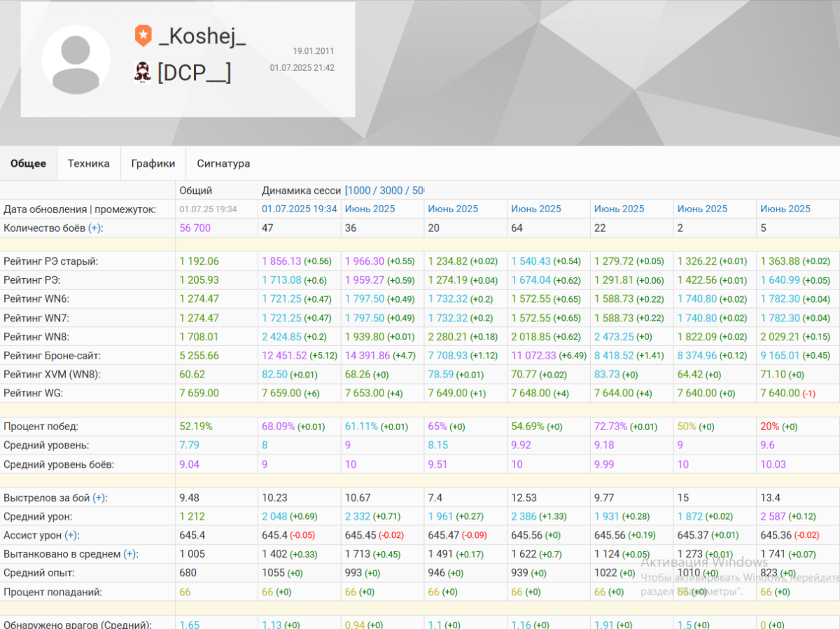This screenshot has width=840, height=629.
Task: Open the Июнь 2025 session with 36 battles
Action: 369,209
